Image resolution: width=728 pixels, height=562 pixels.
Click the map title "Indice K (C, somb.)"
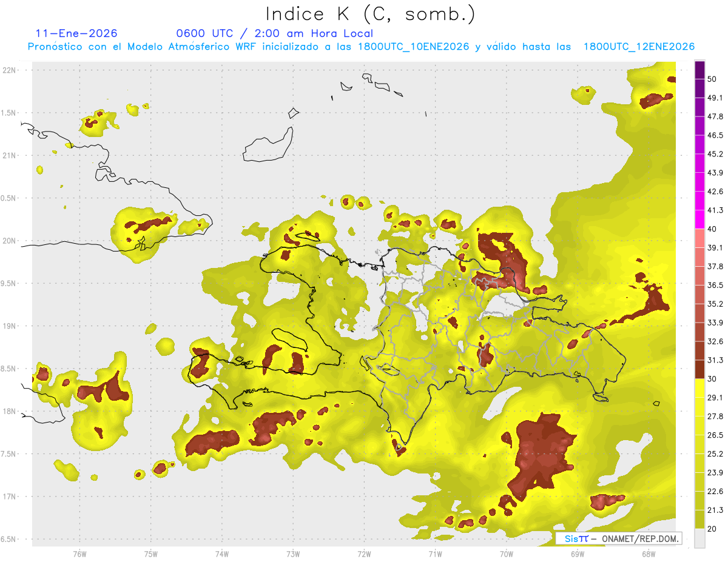(370, 14)
